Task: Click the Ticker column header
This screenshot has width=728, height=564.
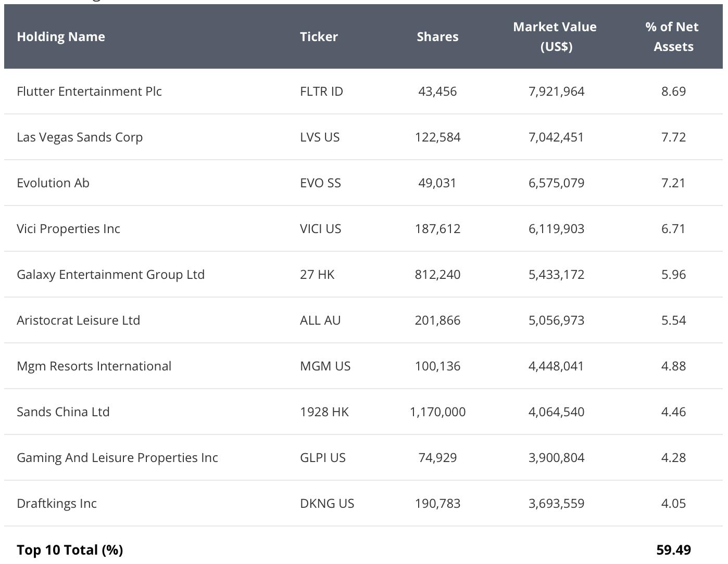Action: 319,36
